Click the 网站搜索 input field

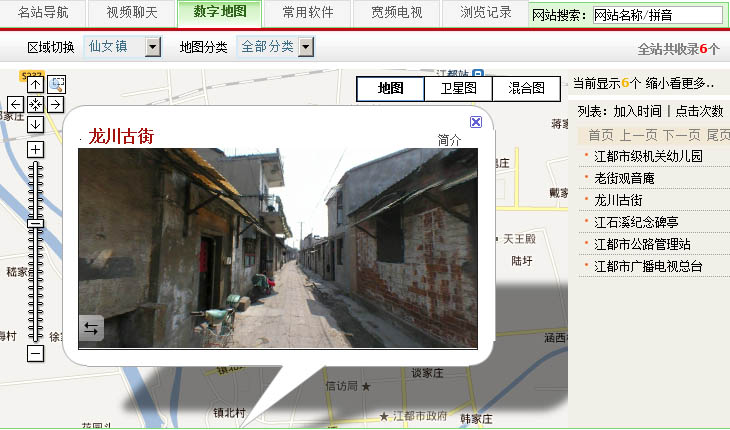coord(658,15)
